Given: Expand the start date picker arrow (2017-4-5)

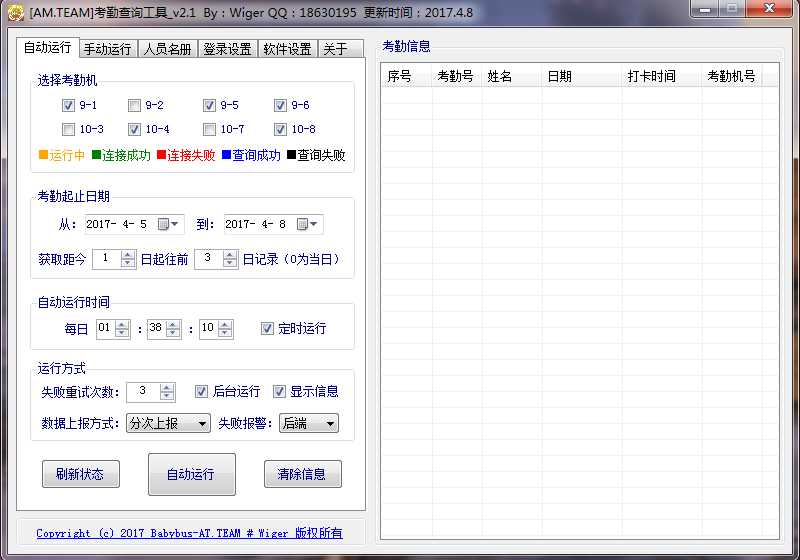Looking at the screenshot, I should coord(175,224).
